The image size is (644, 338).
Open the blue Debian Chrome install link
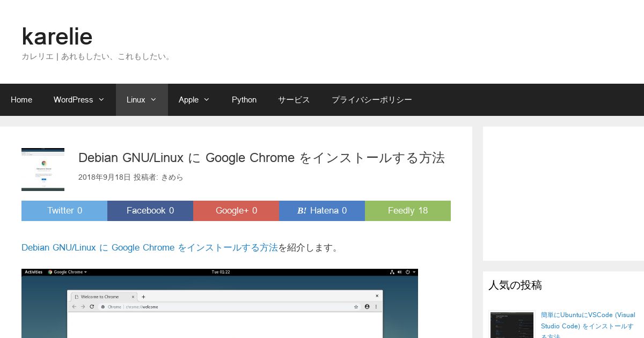[x=150, y=247]
